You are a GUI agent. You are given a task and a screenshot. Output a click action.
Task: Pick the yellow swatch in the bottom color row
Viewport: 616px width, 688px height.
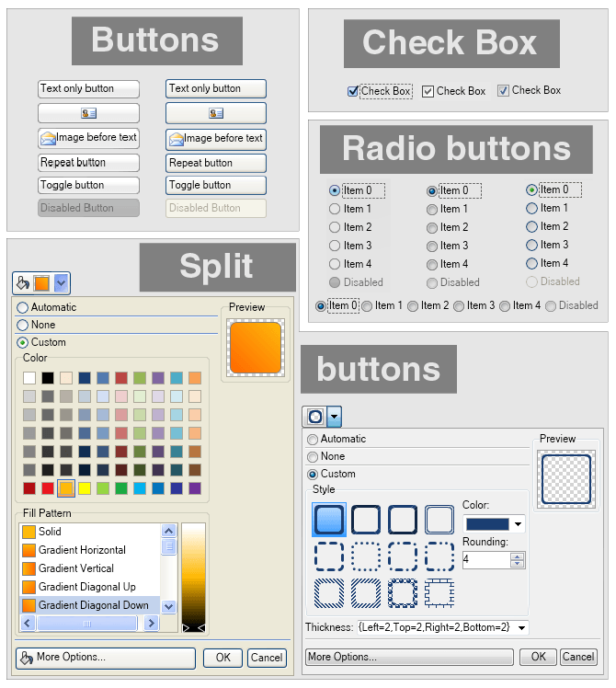85,488
